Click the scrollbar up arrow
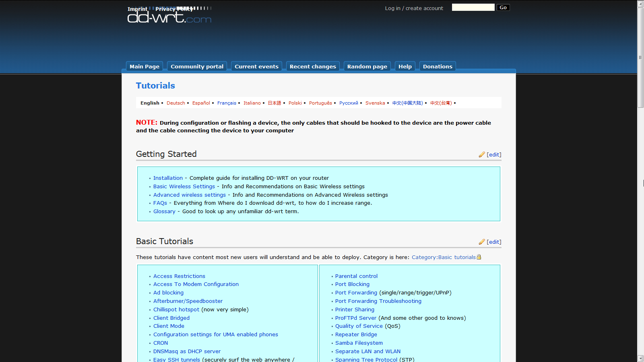Image resolution: width=644 pixels, height=362 pixels. coord(640,4)
